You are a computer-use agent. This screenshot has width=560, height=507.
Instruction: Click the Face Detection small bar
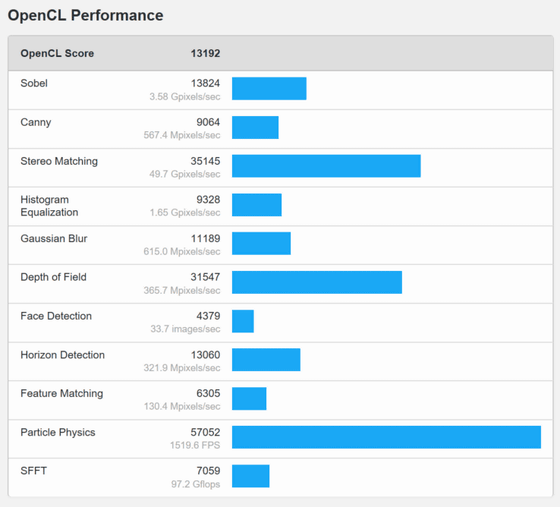243,321
